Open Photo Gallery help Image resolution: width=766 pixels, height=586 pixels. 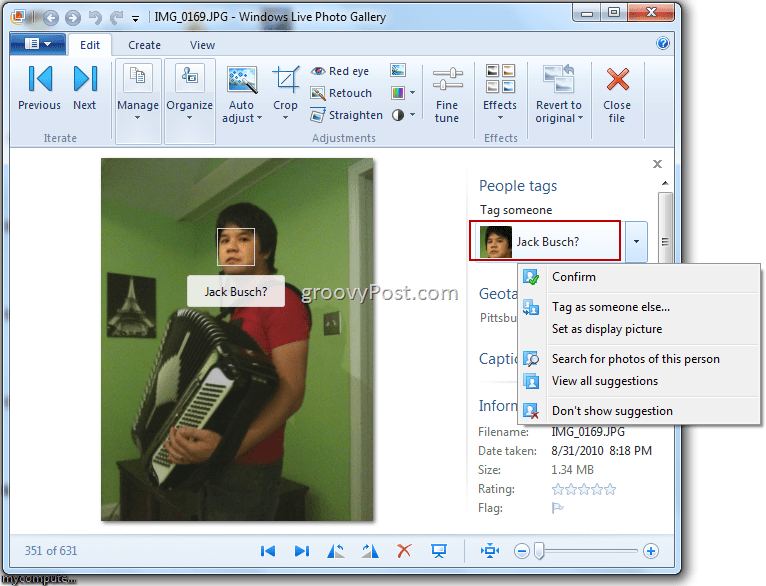[662, 43]
